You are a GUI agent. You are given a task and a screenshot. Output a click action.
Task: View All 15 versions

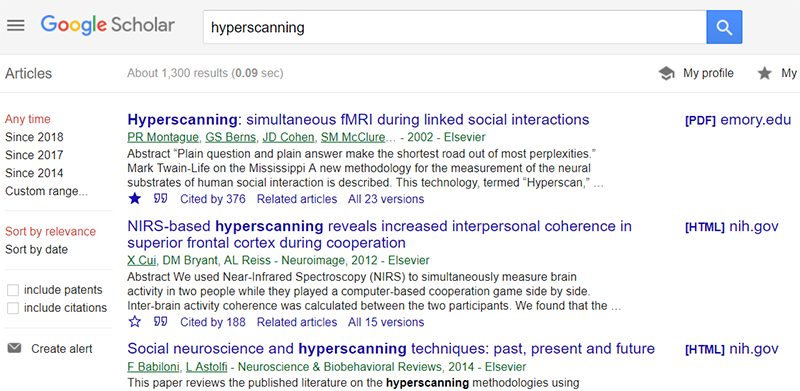coord(386,323)
